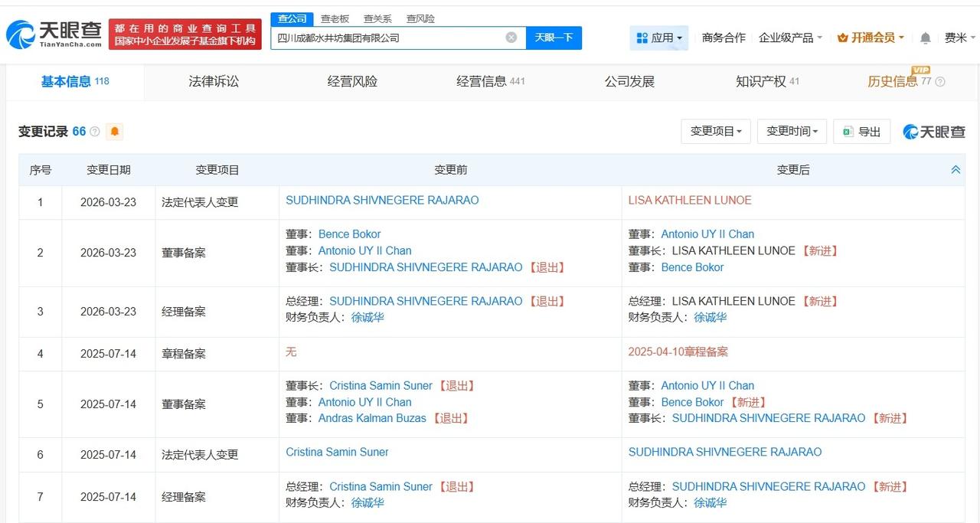
Task: Open 徐诚华 link in row 3 变更后
Action: [710, 317]
